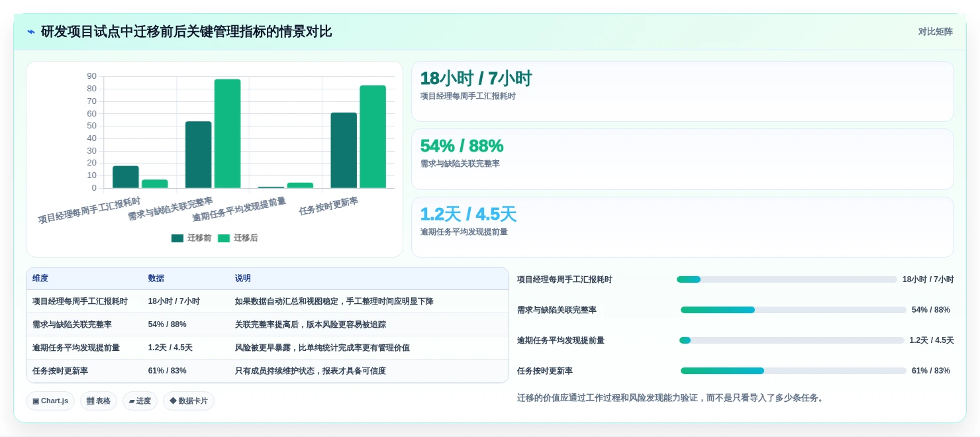Click the 迁移前 bar for 任务按时更新率
The width and height of the screenshot is (980, 437).
[x=344, y=150]
